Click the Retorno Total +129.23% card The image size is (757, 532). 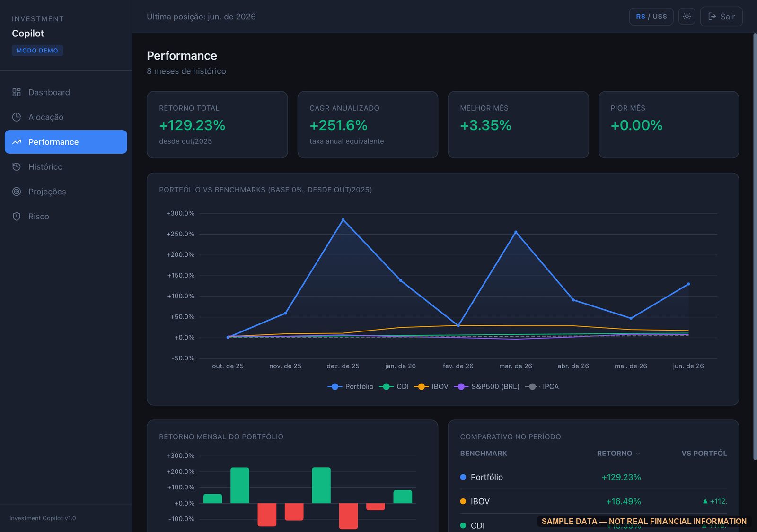217,125
